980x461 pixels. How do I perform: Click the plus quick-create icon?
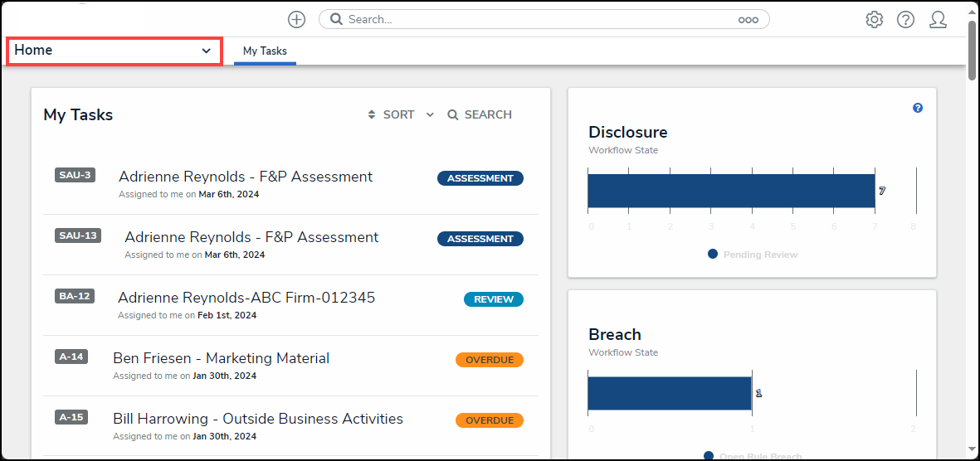point(296,20)
